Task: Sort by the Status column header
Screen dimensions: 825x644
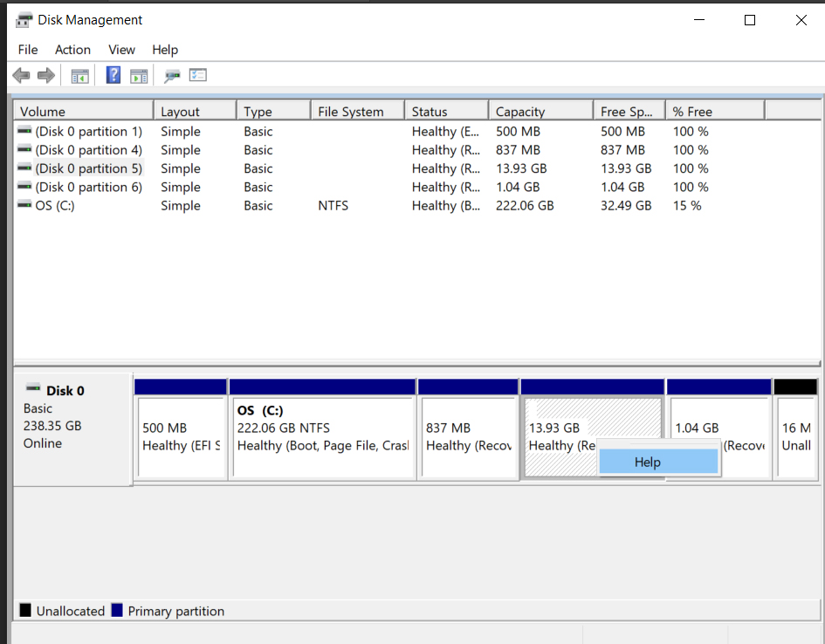Action: [447, 112]
